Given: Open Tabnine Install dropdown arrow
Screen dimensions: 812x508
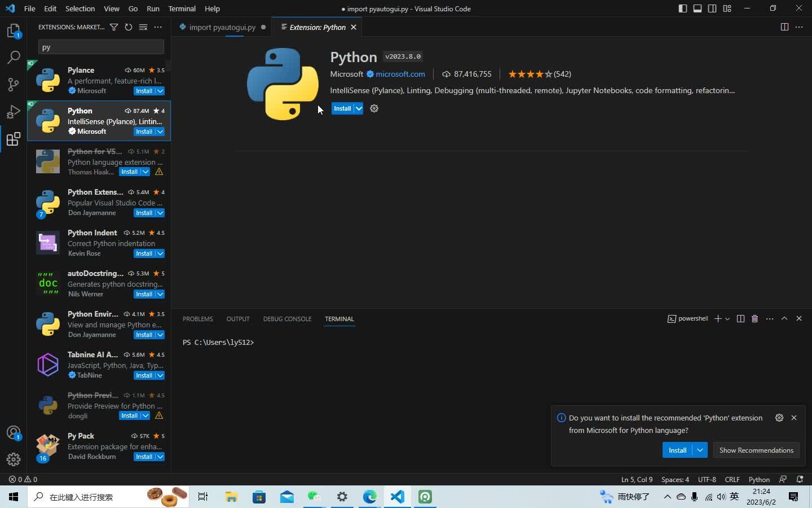Looking at the screenshot, I should (160, 375).
